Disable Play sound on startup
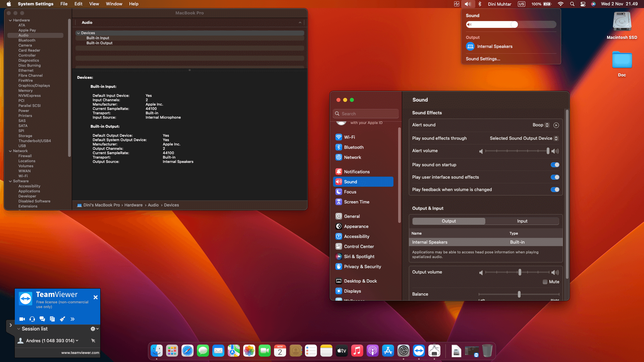Viewport: 644px width, 362px height. [x=555, y=165]
